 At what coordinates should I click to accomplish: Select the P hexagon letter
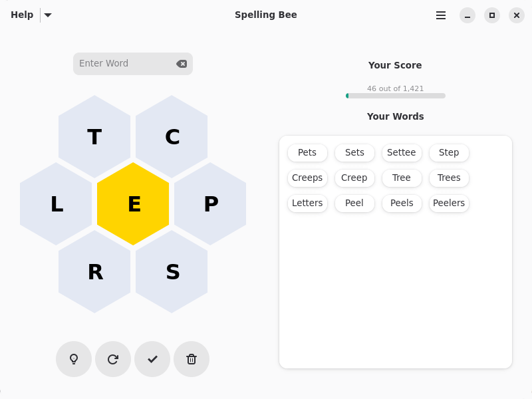pyautogui.click(x=210, y=204)
